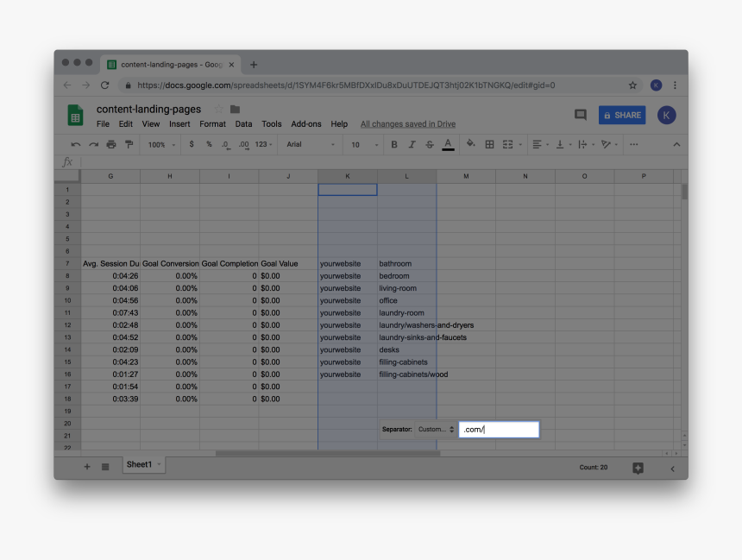The height and width of the screenshot is (560, 742).
Task: Click the Print icon
Action: coord(111,144)
